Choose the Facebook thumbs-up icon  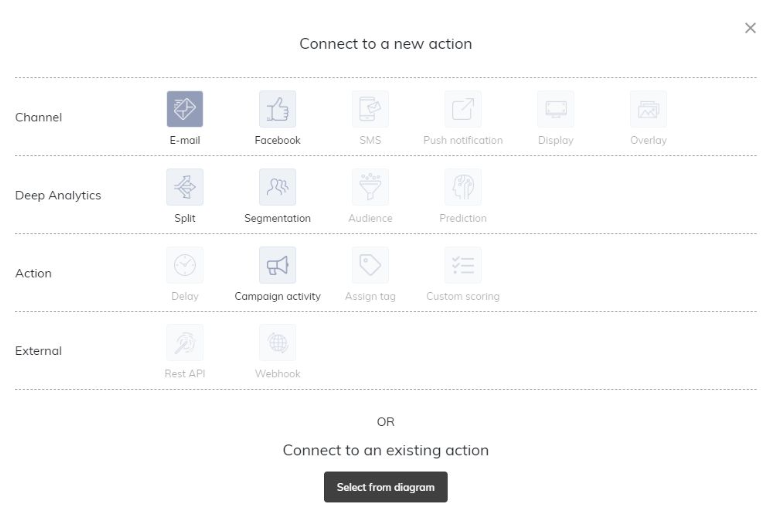pyautogui.click(x=277, y=109)
